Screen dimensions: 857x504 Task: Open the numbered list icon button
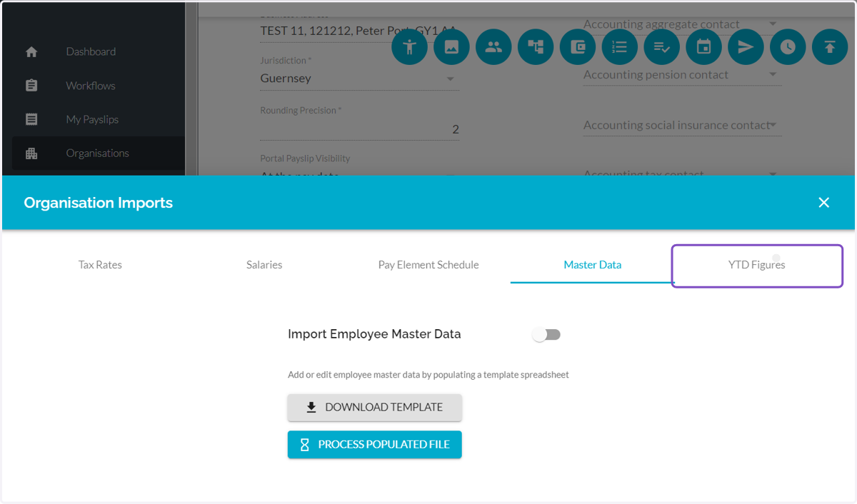(x=620, y=46)
